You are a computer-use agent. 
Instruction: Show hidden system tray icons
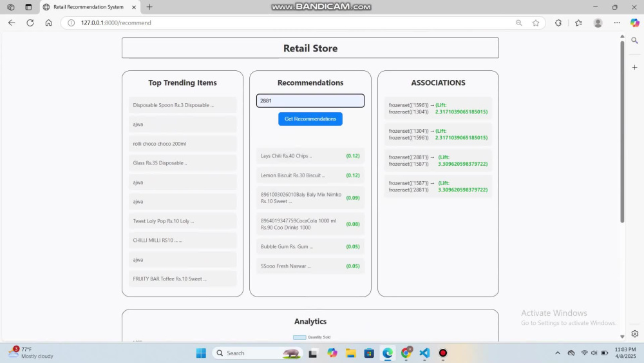(557, 353)
